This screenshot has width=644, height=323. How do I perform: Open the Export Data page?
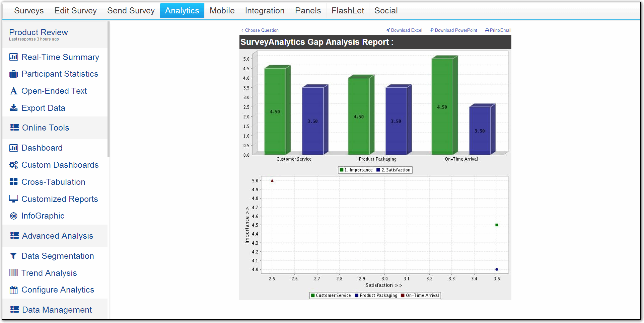(43, 108)
